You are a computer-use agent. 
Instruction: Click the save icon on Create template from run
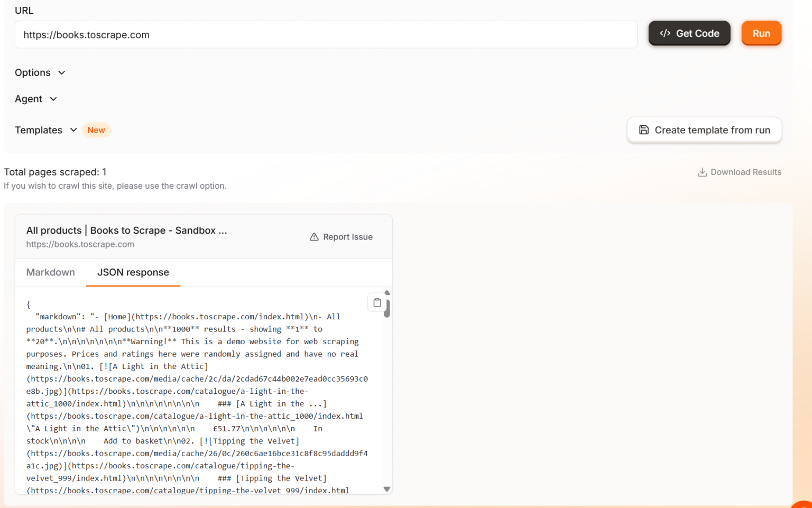tap(643, 130)
